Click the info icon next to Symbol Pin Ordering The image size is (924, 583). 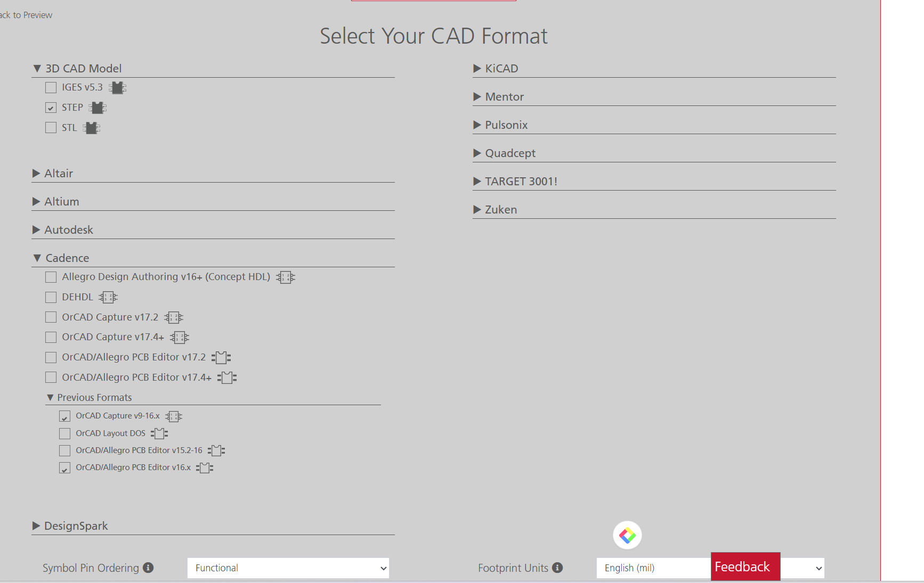click(148, 568)
